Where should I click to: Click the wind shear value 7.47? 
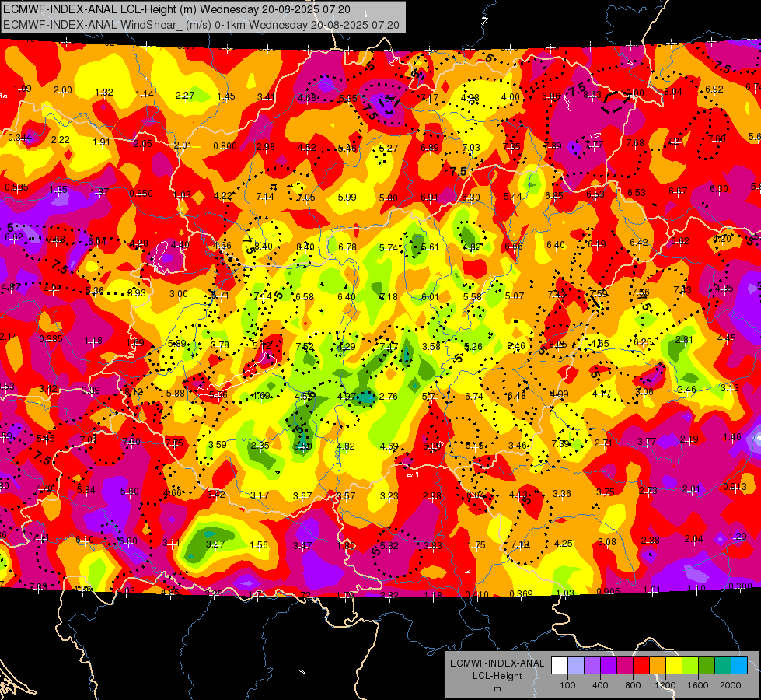click(x=389, y=346)
